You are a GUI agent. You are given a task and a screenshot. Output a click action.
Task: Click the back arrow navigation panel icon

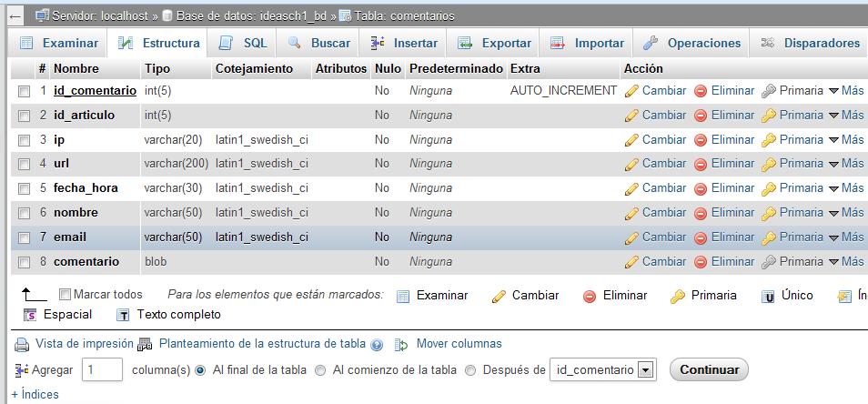coord(15,16)
